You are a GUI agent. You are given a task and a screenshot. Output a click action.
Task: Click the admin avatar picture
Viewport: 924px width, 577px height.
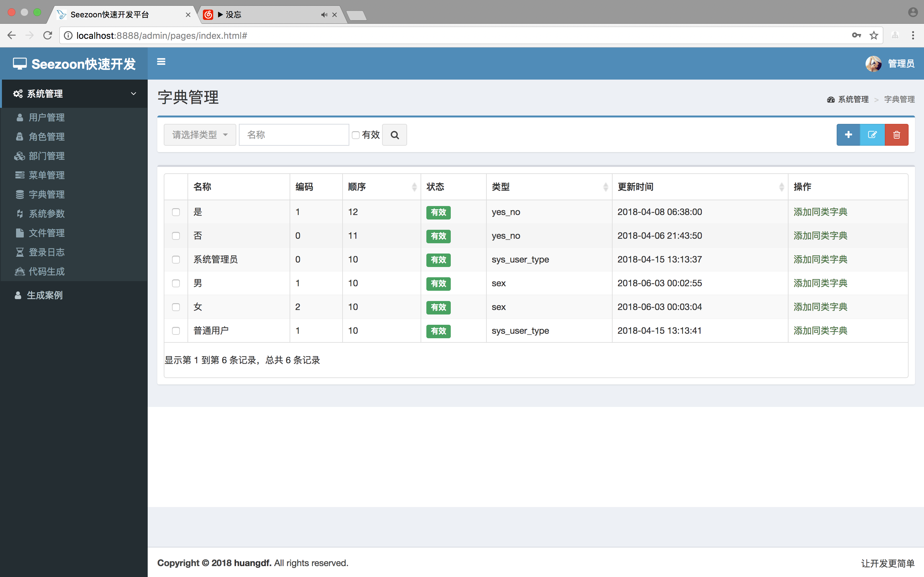(873, 64)
